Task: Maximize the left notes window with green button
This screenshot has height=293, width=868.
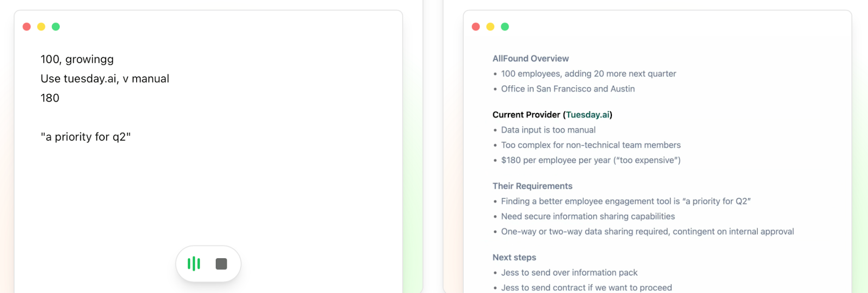Action: (x=56, y=27)
